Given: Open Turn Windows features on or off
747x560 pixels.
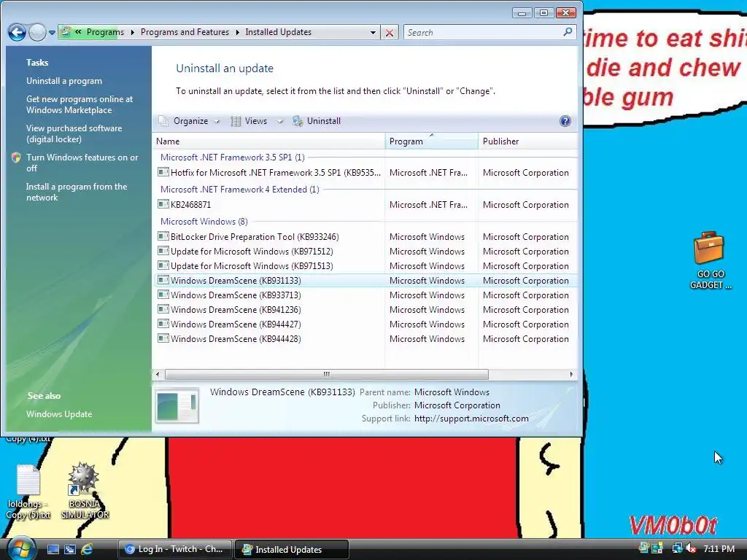Looking at the screenshot, I should click(x=82, y=163).
